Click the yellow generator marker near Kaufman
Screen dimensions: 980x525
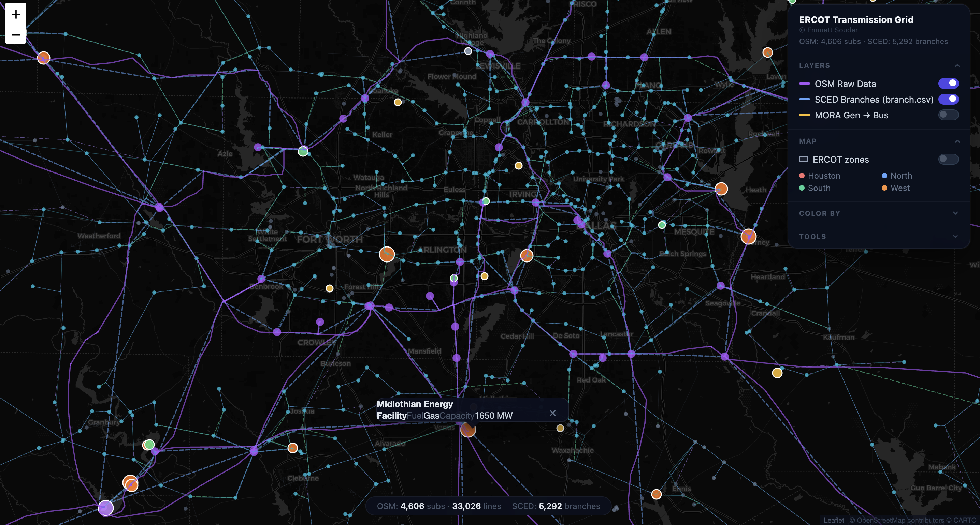pos(777,373)
